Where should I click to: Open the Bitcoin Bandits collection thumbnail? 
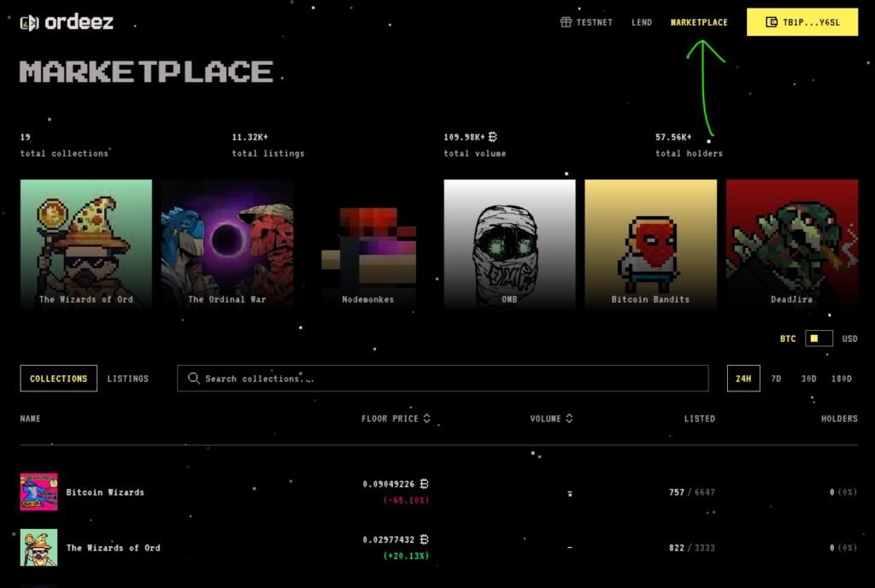tap(650, 244)
